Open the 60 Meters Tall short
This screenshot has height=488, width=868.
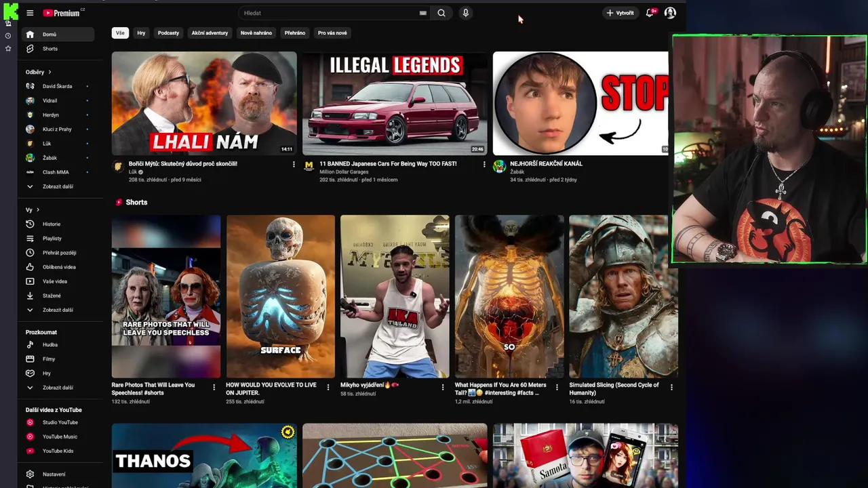coord(509,296)
